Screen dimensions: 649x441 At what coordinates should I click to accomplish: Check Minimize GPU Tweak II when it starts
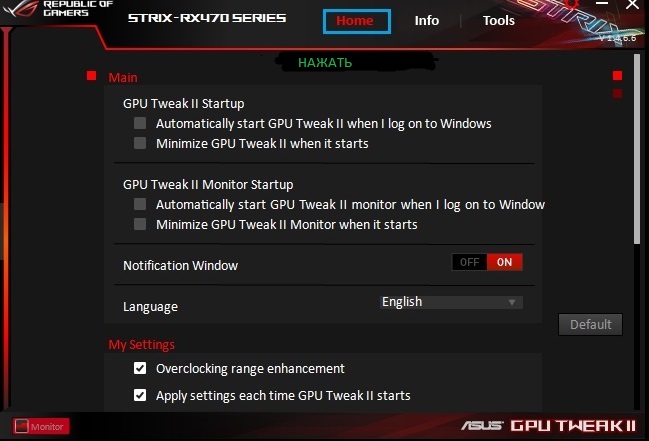pyautogui.click(x=140, y=143)
